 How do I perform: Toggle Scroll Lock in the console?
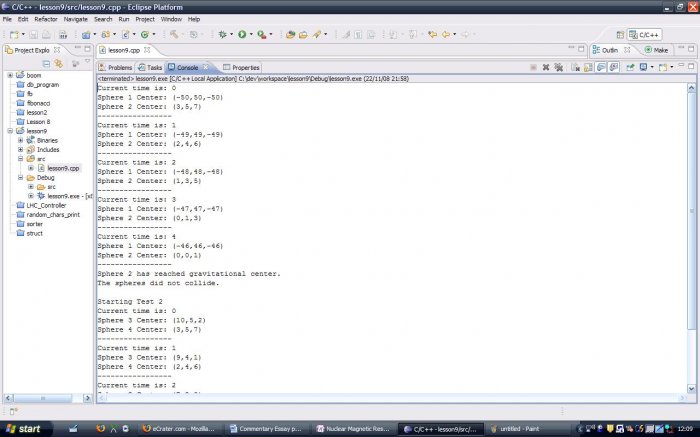pos(588,67)
